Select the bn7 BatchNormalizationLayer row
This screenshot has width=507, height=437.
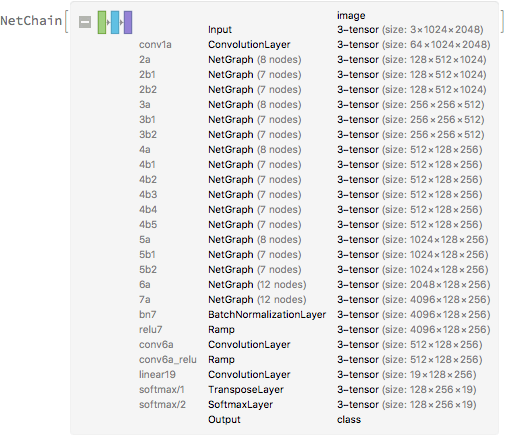click(314, 315)
